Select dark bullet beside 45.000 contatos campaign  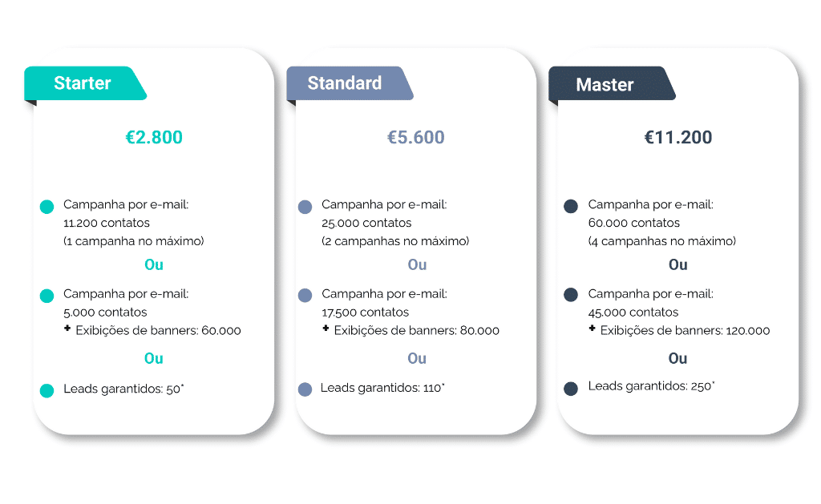(x=571, y=296)
